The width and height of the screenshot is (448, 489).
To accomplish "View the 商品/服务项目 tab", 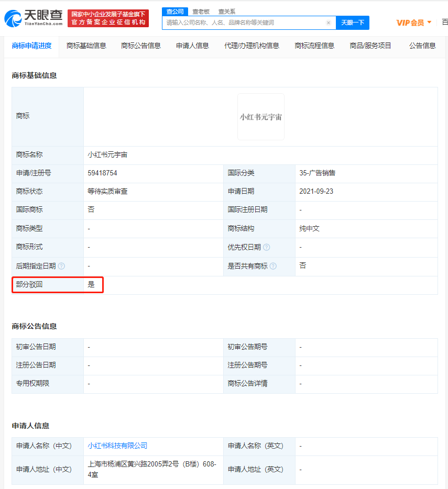I will (368, 46).
